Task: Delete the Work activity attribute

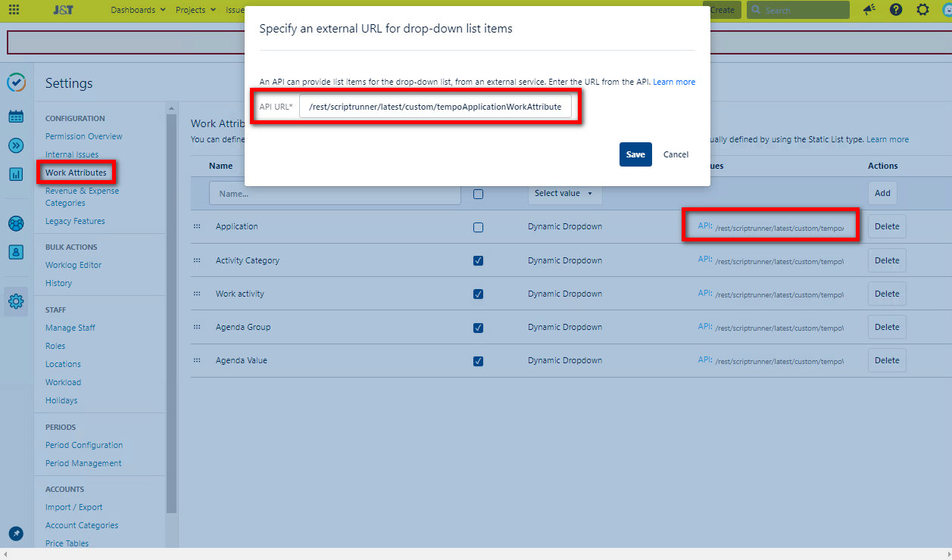Action: (886, 294)
